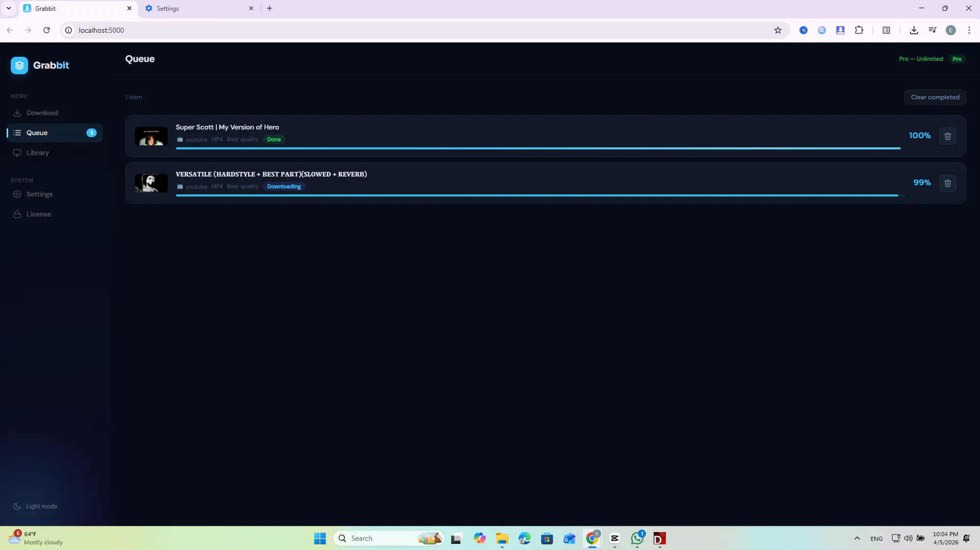Viewport: 980px width, 550px height.
Task: Show hidden system tray icons
Action: [857, 539]
